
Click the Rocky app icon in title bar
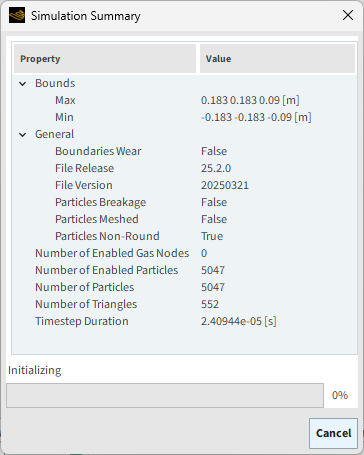tap(17, 15)
